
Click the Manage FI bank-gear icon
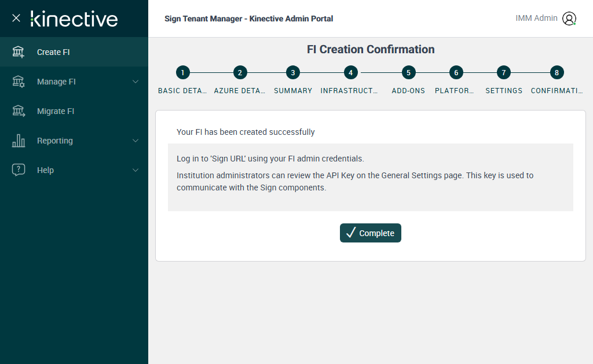[18, 81]
